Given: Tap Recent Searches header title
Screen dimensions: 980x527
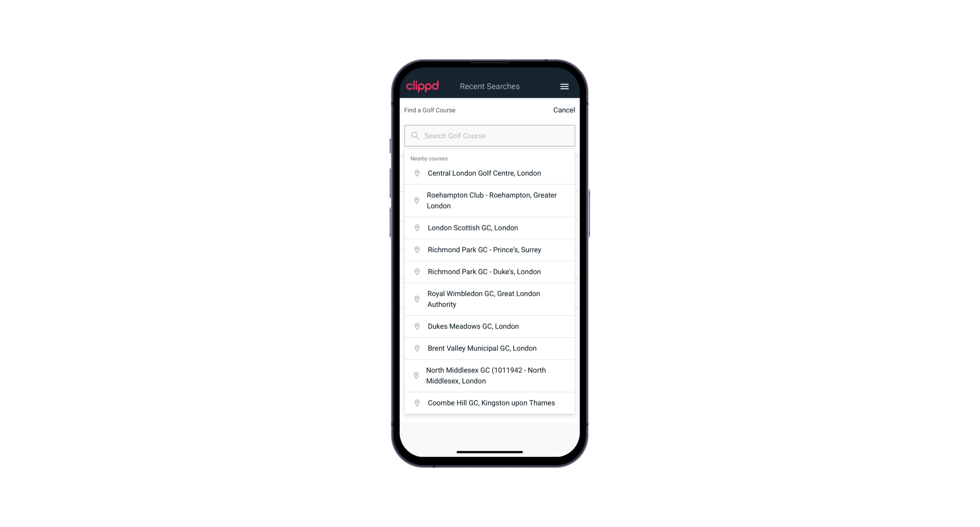Looking at the screenshot, I should (489, 86).
